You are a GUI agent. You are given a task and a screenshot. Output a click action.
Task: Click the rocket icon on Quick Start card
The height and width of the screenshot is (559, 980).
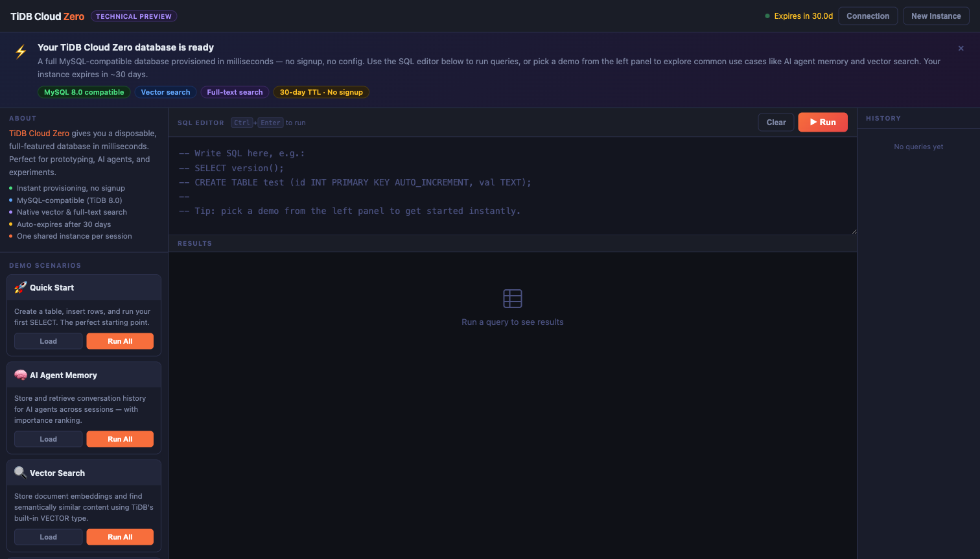tap(20, 287)
